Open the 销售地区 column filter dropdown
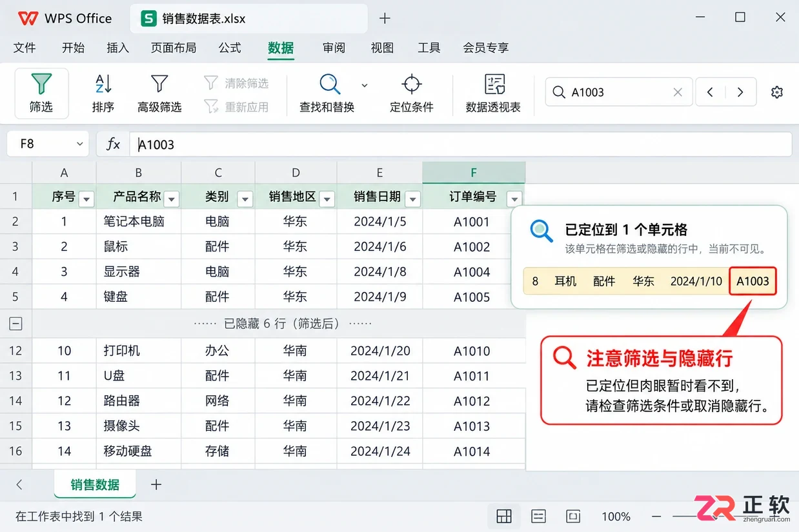This screenshot has height=532, width=799. pos(327,199)
